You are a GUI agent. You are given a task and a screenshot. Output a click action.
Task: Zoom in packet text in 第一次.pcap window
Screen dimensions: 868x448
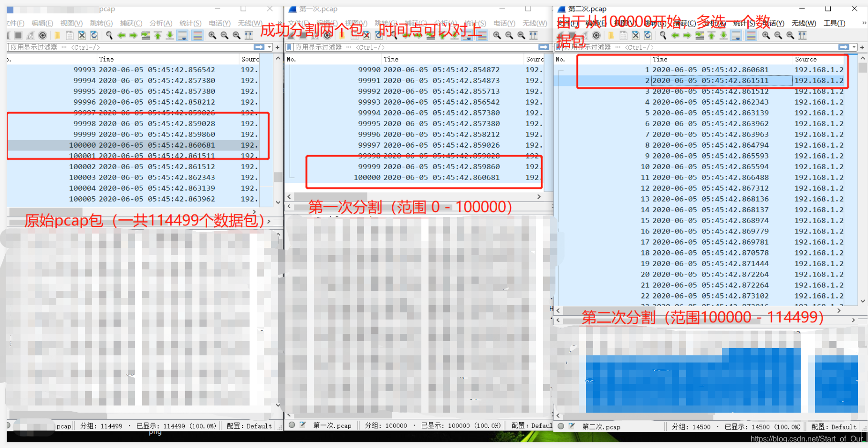coord(497,35)
